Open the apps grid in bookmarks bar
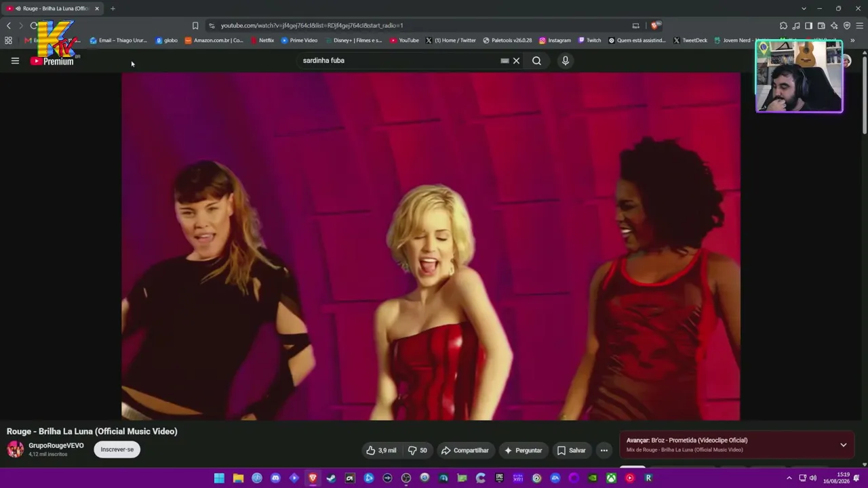868x488 pixels. click(x=8, y=41)
